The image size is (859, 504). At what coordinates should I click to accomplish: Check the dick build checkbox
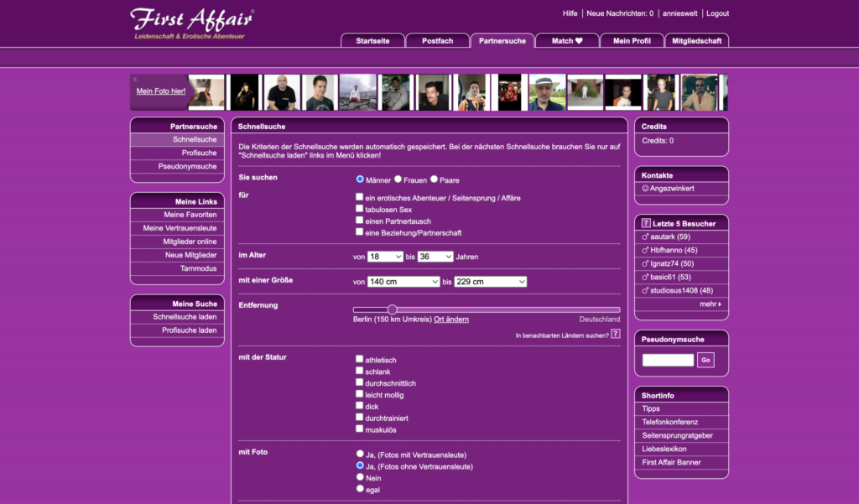pyautogui.click(x=359, y=405)
